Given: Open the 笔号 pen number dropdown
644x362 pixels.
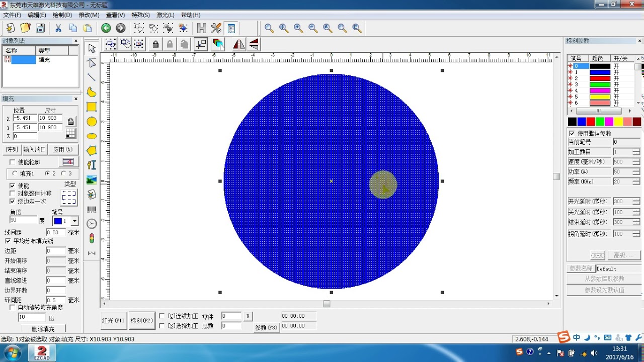Looking at the screenshot, I should click(x=75, y=221).
